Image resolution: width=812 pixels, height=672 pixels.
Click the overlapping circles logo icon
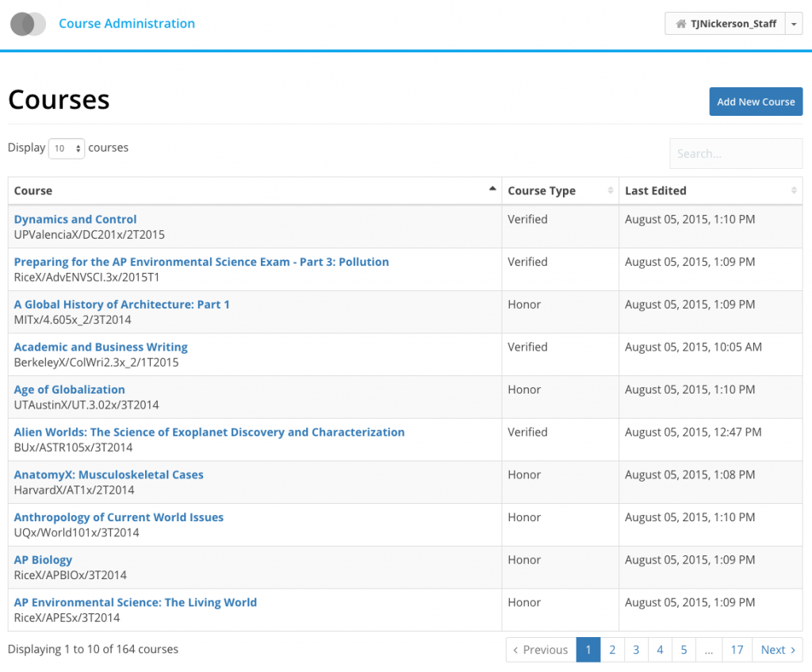28,24
